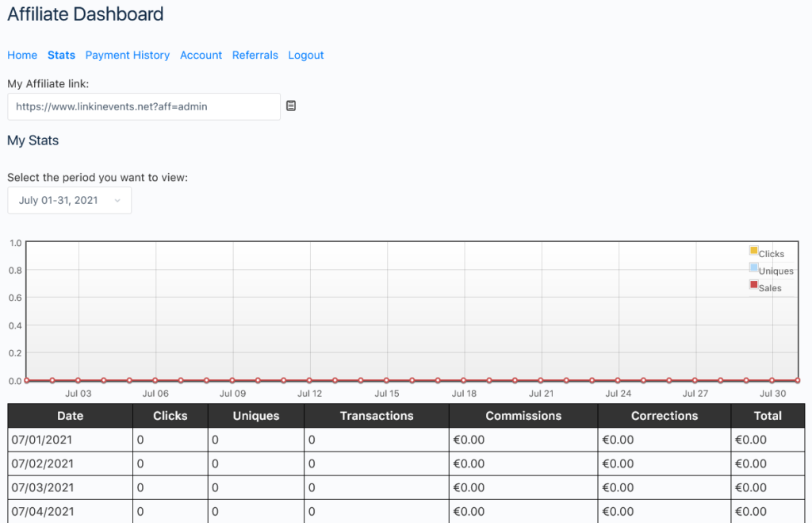Image resolution: width=812 pixels, height=523 pixels.
Task: Click the Logout link
Action: coord(306,55)
